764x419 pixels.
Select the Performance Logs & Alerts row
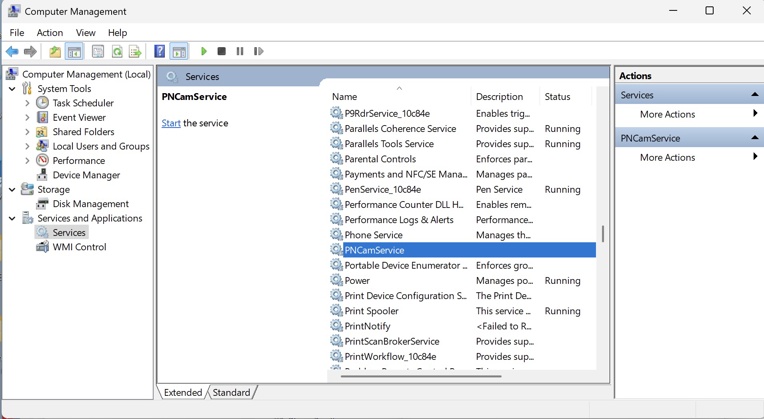click(x=462, y=220)
